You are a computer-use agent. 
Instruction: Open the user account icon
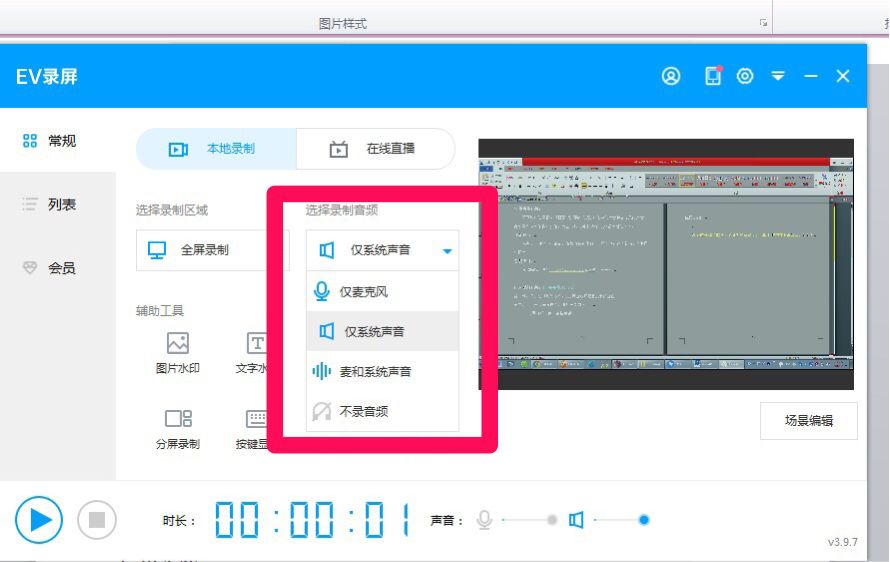point(671,76)
